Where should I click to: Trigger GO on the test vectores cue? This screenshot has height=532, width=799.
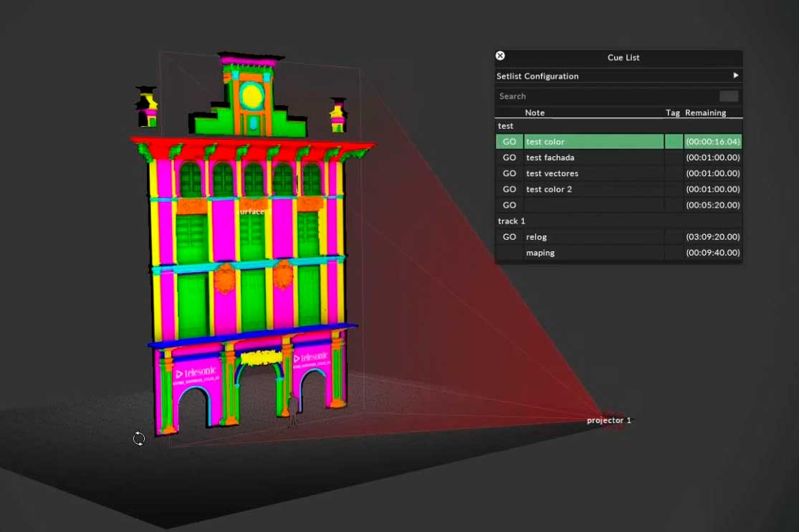point(509,173)
